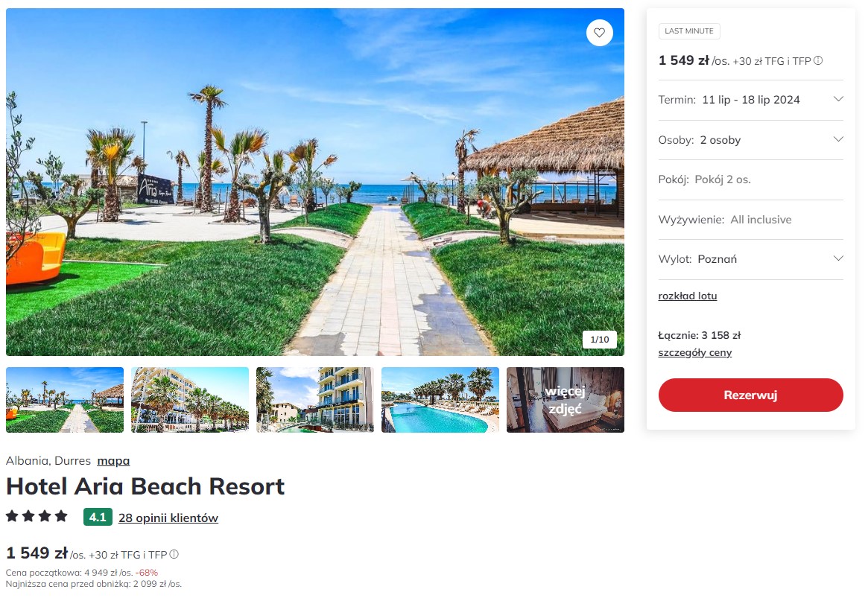Click the main beach resort photo
Viewport: 868px width, 598px height.
[x=315, y=182]
